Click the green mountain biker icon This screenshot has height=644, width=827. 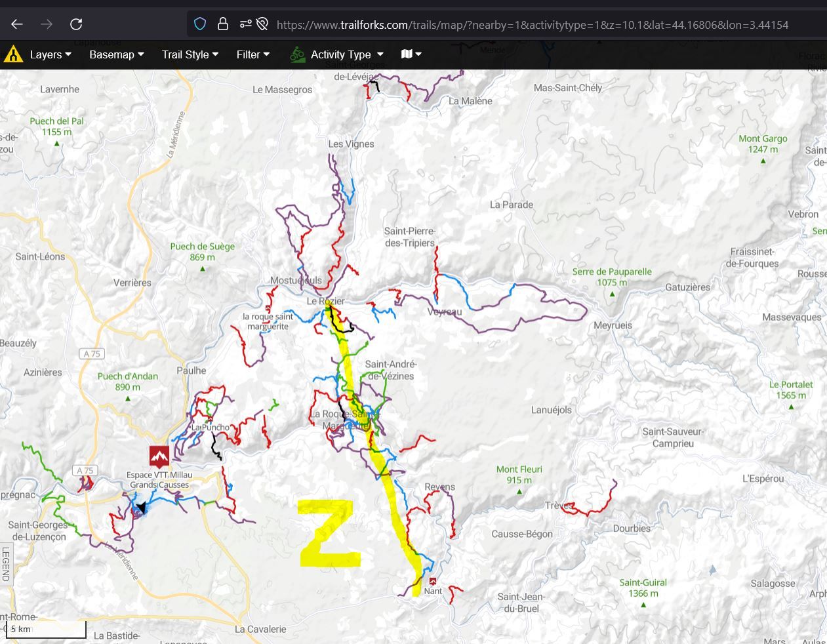297,54
